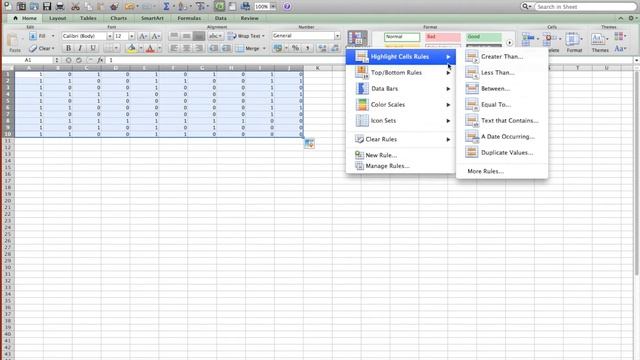Image resolution: width=640 pixels, height=360 pixels.
Task: Select A Date Occurring... rule
Action: click(x=502, y=136)
